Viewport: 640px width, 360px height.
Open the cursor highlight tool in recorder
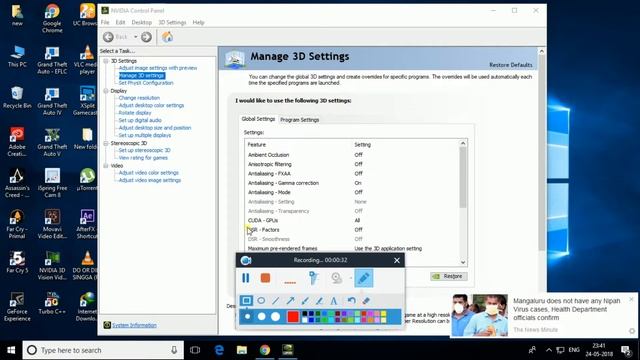313,278
